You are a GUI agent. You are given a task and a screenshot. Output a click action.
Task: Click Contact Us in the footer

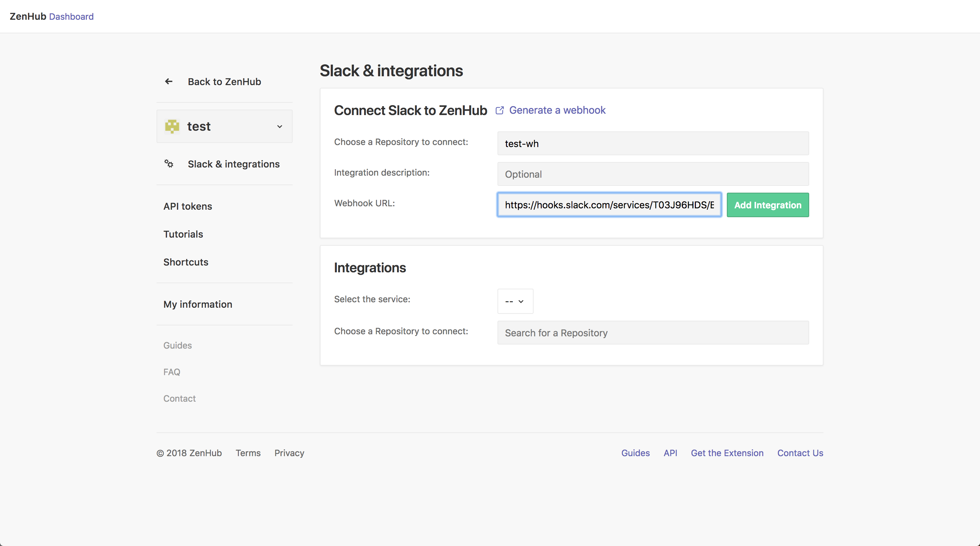800,453
